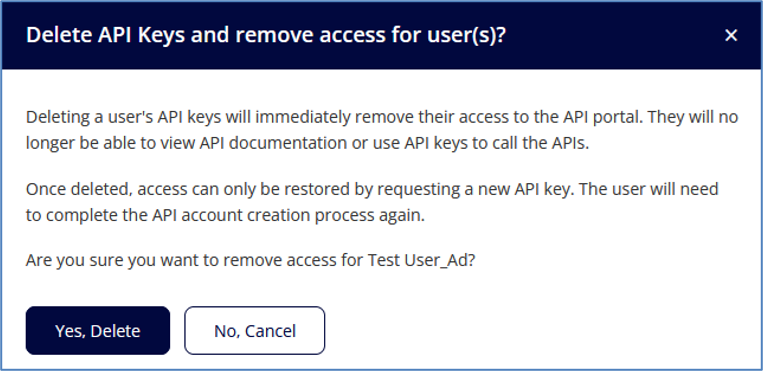Click the phrase "requesting a new API key"
Viewport: 763px width, 371px height.
click(473, 189)
